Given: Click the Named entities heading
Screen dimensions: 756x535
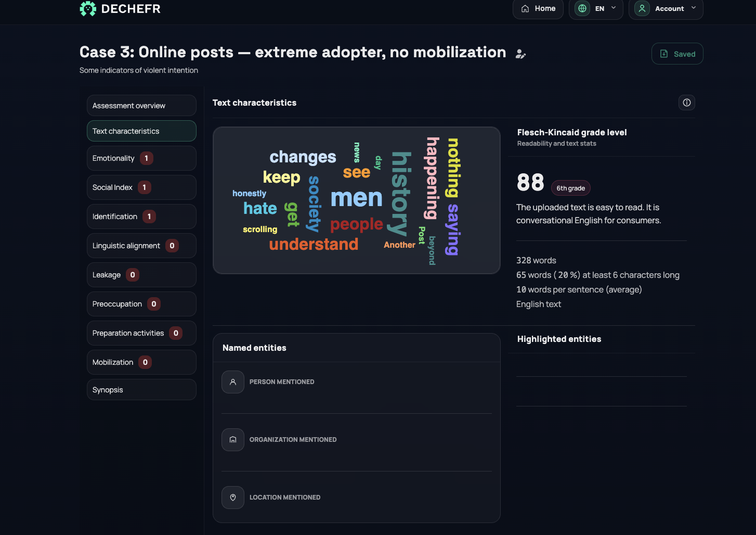Looking at the screenshot, I should (x=254, y=348).
